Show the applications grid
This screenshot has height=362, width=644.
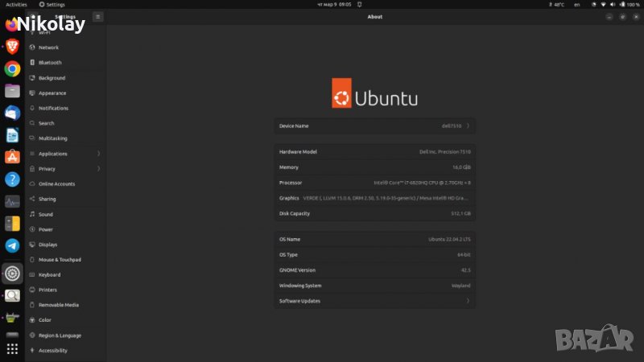tap(12, 349)
